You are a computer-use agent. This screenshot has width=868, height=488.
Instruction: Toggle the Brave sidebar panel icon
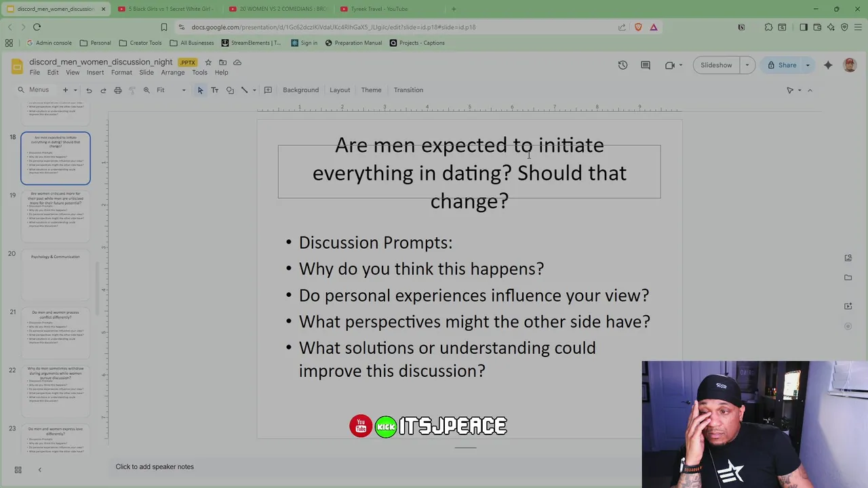coord(804,27)
